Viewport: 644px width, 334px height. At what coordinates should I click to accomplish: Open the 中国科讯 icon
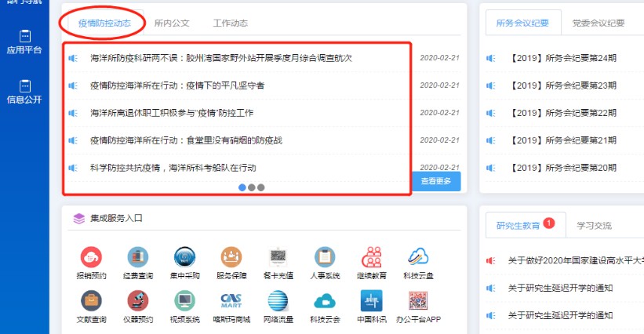point(371,302)
